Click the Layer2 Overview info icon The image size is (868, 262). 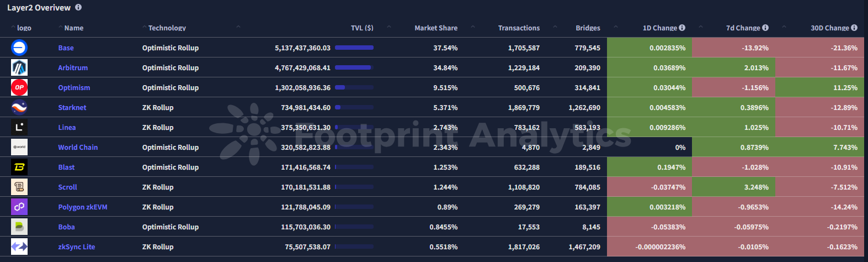[x=78, y=8]
